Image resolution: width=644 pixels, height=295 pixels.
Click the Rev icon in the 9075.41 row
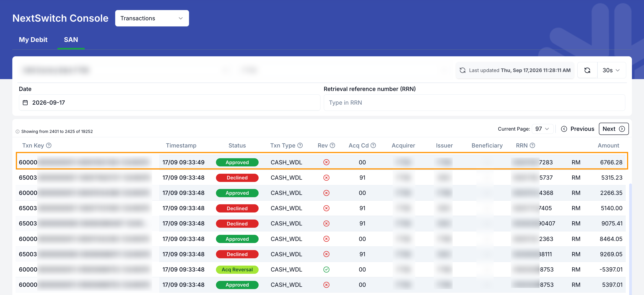tap(326, 223)
